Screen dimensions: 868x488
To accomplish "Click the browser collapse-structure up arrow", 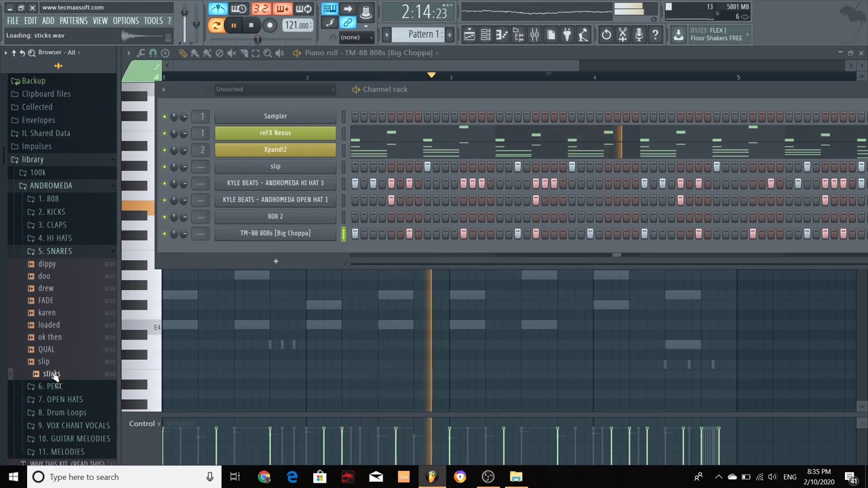I will point(13,52).
